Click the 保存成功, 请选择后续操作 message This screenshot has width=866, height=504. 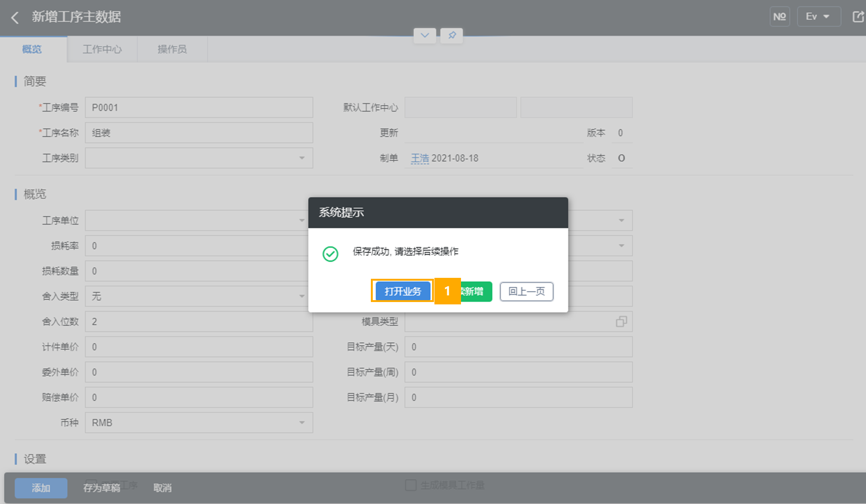point(405,251)
